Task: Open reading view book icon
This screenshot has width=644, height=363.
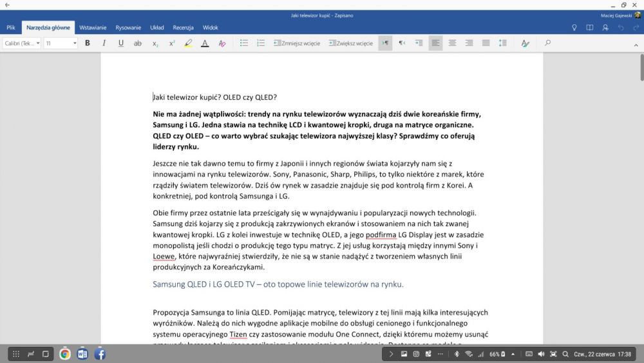Action: pyautogui.click(x=590, y=28)
